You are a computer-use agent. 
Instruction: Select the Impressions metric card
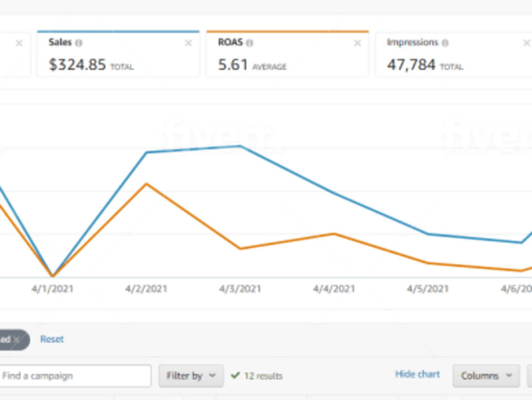tap(454, 54)
